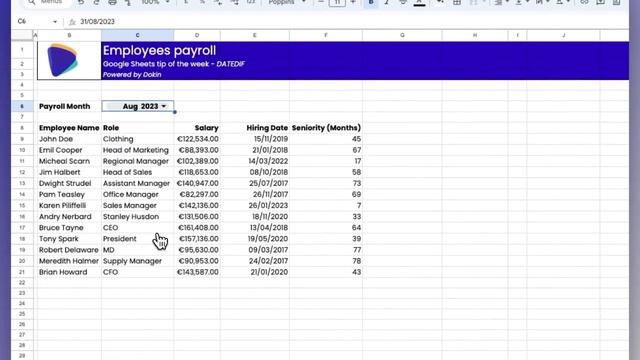
Task: Select the 'Emil Cooper' cell
Action: 69,150
